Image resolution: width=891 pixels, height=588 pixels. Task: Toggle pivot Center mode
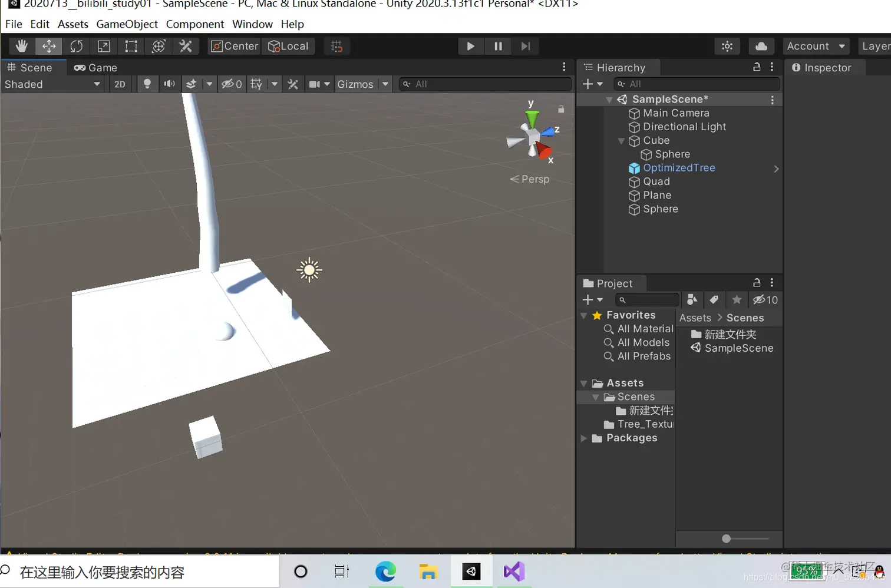tap(234, 46)
